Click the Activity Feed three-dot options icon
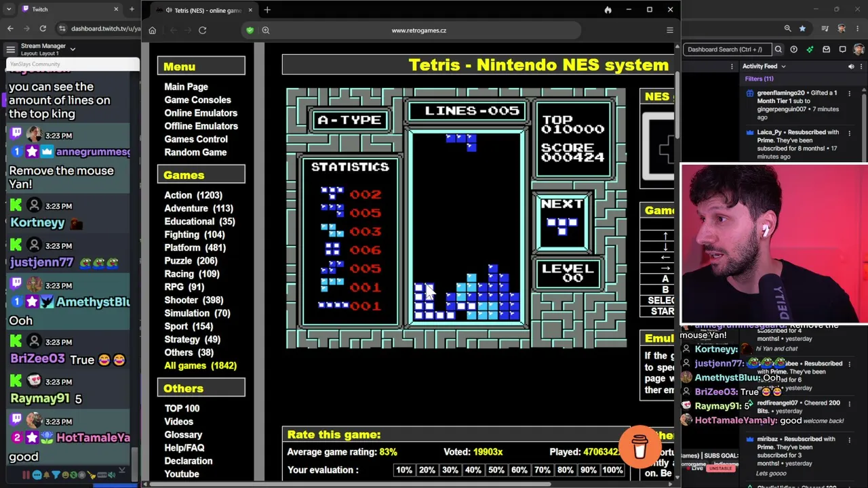The height and width of the screenshot is (488, 868). point(862,66)
